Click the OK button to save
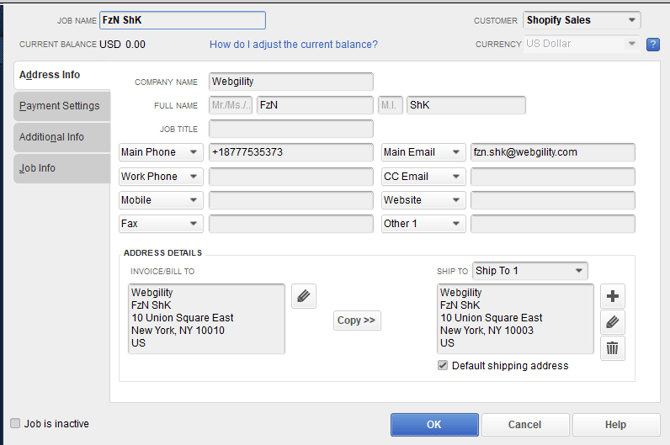This screenshot has height=445, width=670. point(433,424)
